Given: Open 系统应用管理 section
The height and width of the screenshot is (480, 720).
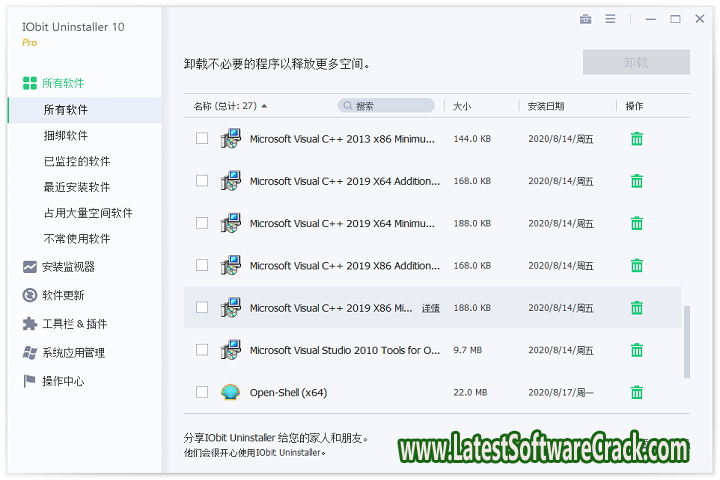Looking at the screenshot, I should click(73, 353).
